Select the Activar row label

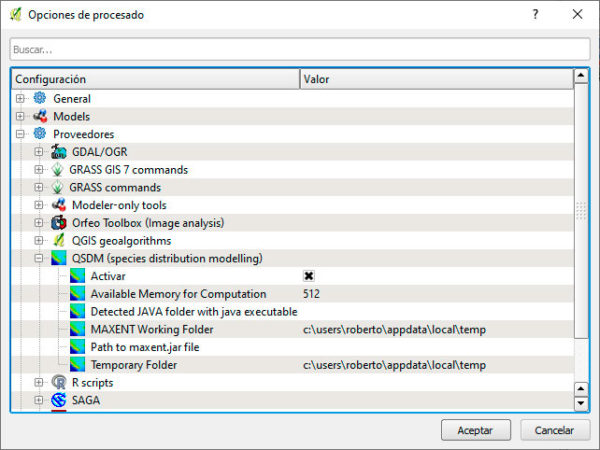point(108,276)
